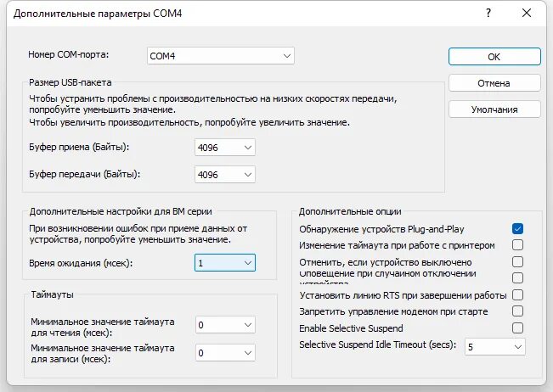Uncheck Обнаружение устройств Plug-and-Play

click(517, 229)
